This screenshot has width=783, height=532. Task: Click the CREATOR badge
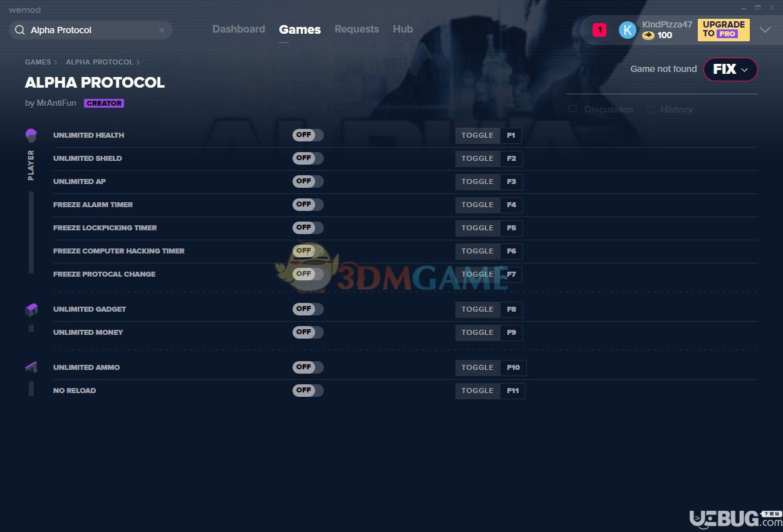click(104, 103)
